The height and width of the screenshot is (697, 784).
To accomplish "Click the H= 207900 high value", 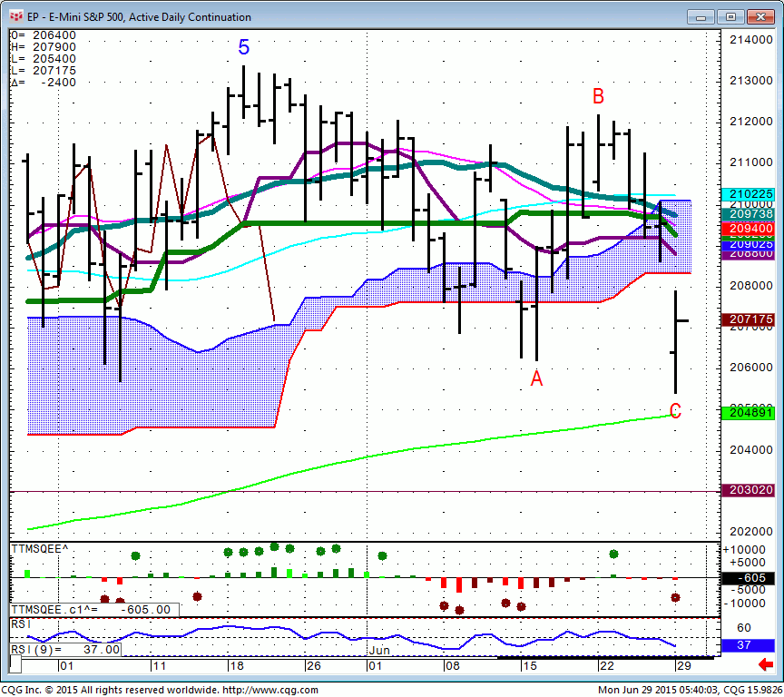I will click(44, 47).
